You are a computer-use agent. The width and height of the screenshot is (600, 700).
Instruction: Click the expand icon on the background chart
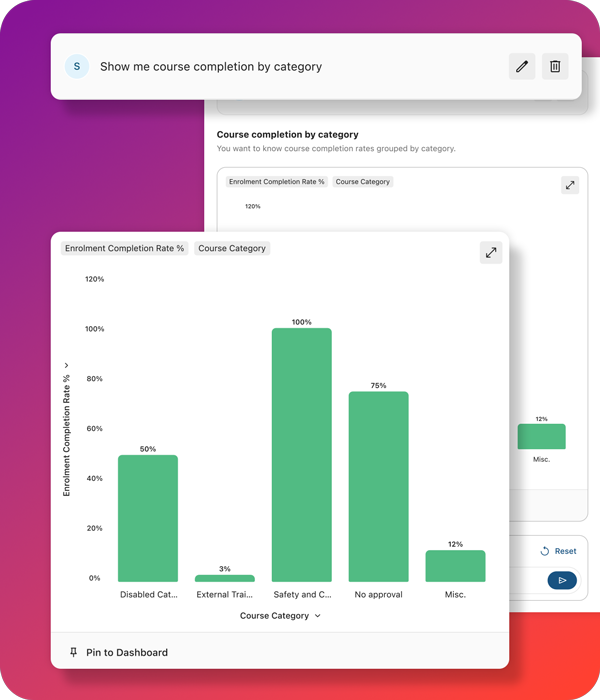click(569, 185)
